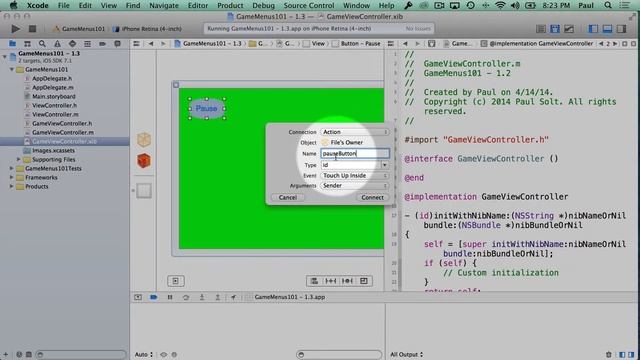
Task: Select Main.storyboard in navigator
Action: click(53, 96)
